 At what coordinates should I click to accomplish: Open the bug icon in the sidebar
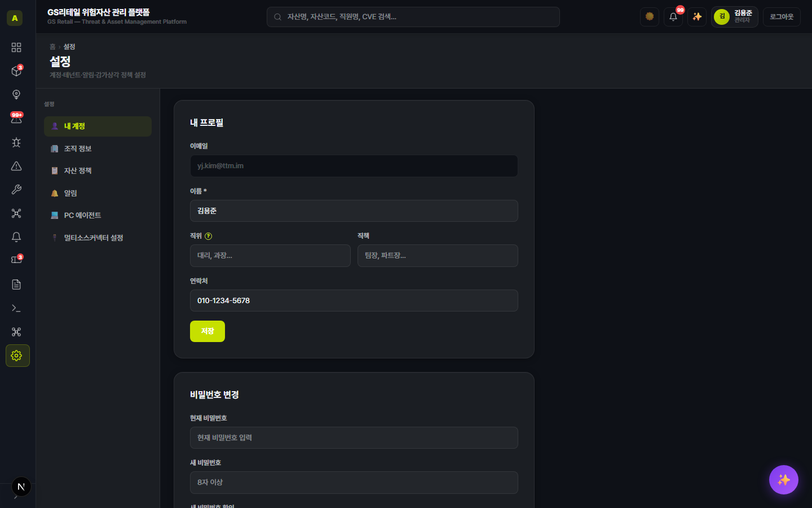point(16,142)
